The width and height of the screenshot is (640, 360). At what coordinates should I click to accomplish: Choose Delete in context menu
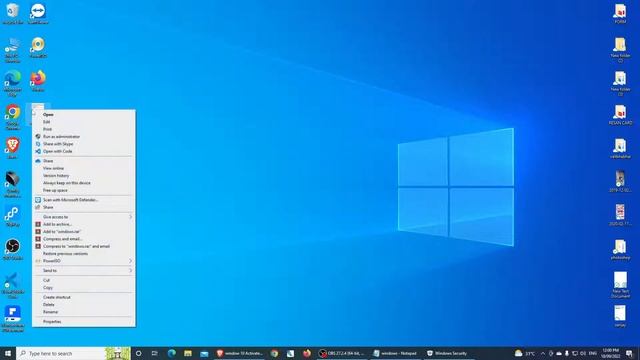click(x=84, y=304)
